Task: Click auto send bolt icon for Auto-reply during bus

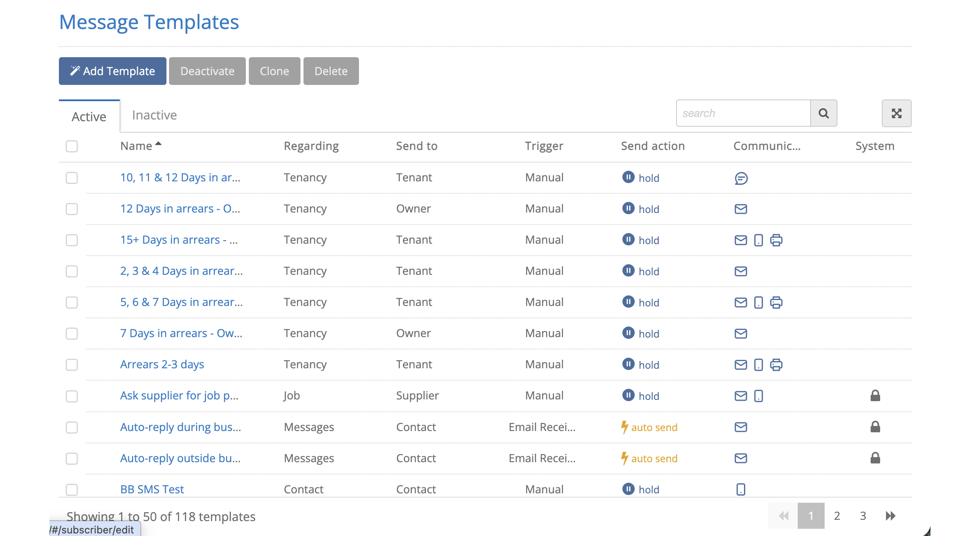Action: pyautogui.click(x=624, y=427)
